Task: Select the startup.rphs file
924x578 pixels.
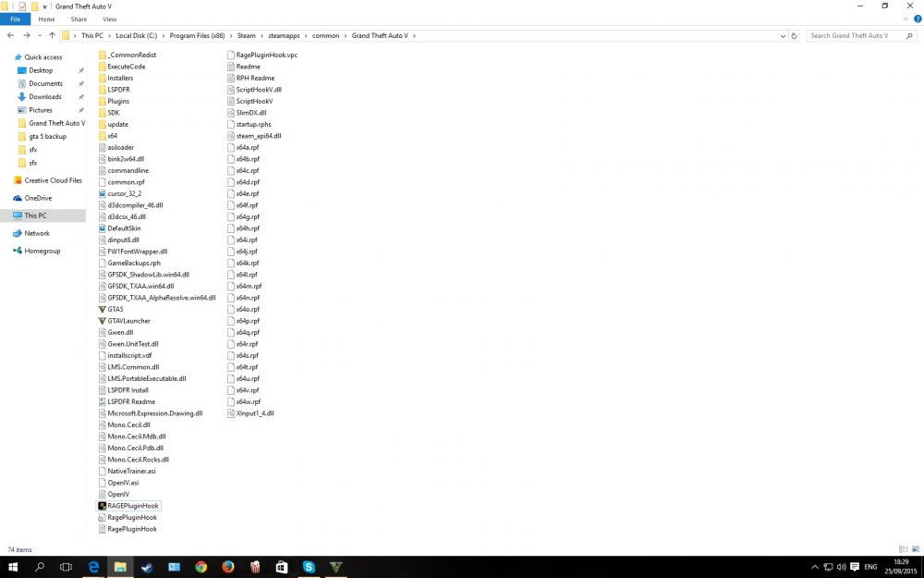Action: coord(249,125)
